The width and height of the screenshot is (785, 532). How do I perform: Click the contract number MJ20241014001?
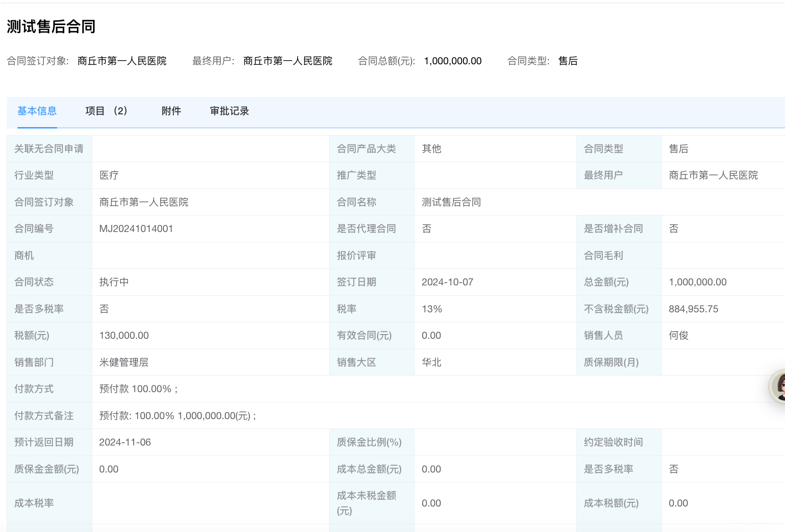(x=136, y=229)
